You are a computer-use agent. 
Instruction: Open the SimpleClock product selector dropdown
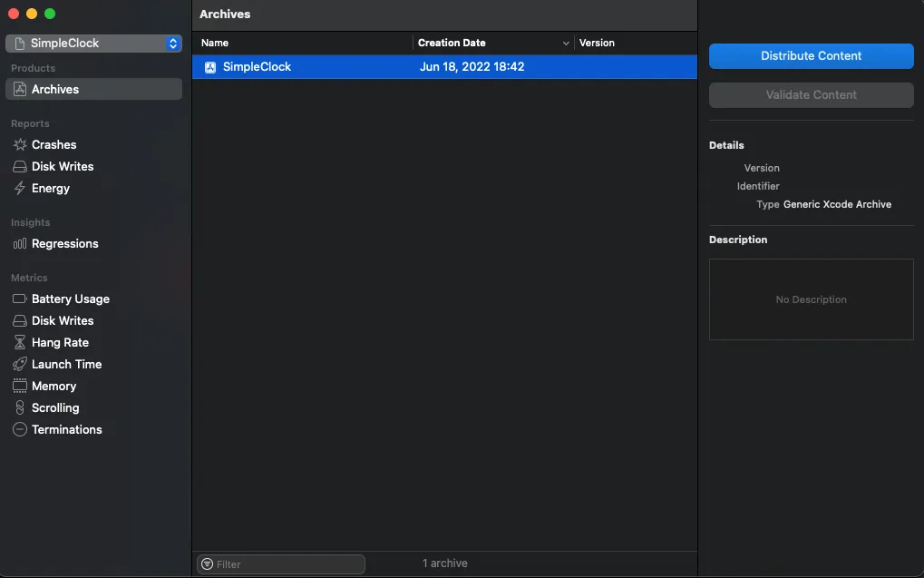tap(93, 43)
